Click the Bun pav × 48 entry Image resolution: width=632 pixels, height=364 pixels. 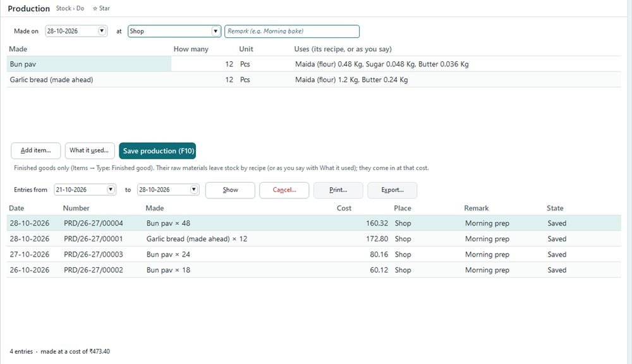pyautogui.click(x=168, y=223)
